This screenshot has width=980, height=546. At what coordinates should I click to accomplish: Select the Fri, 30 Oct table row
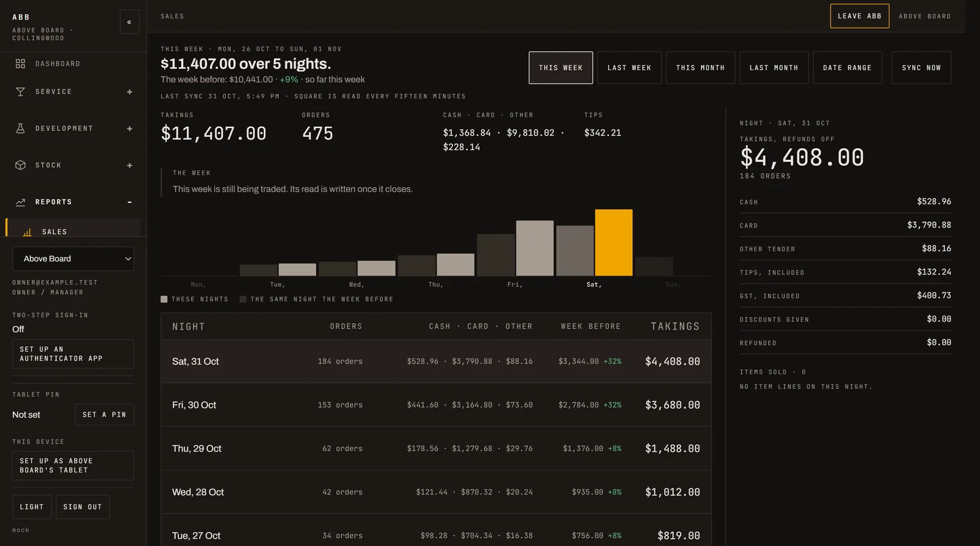click(436, 405)
